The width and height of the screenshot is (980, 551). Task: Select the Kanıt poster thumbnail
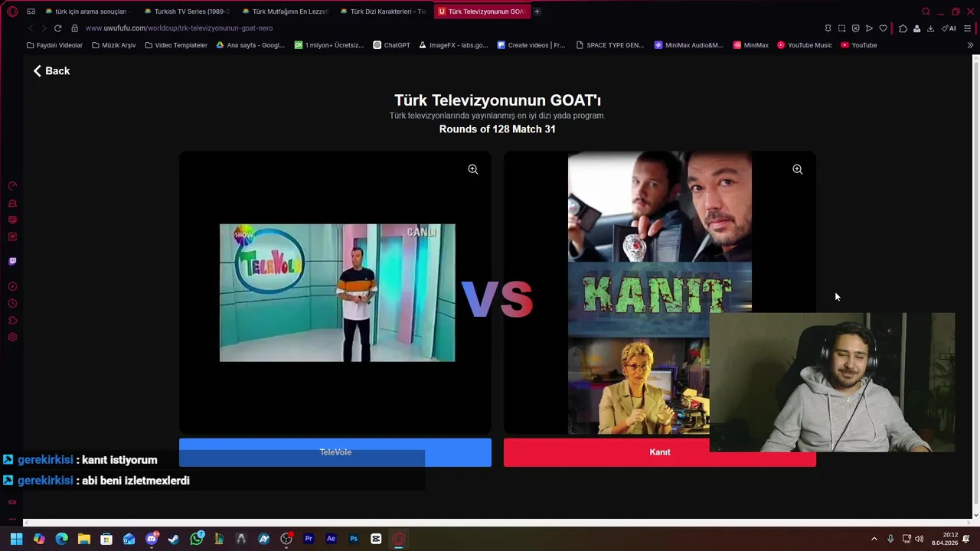tap(660, 292)
